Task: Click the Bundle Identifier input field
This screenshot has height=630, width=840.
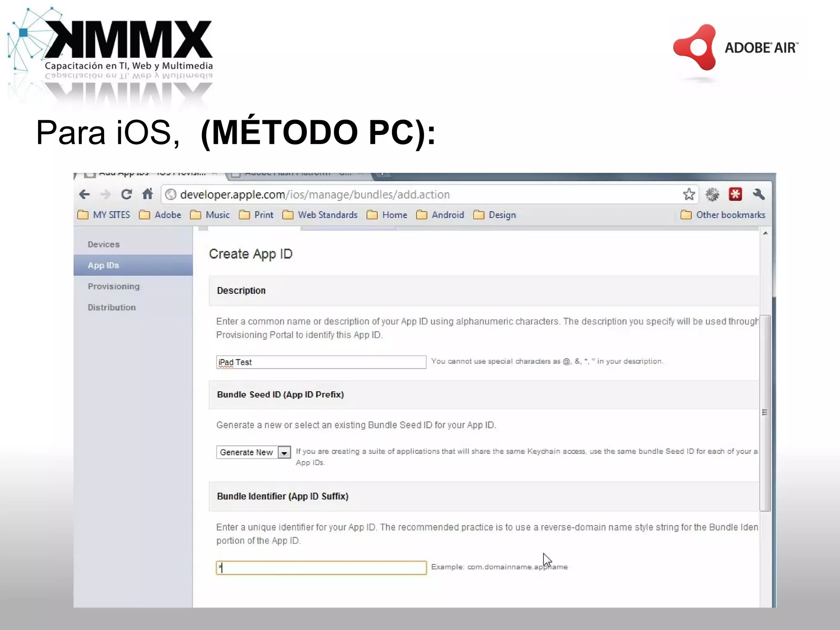Action: [x=321, y=568]
